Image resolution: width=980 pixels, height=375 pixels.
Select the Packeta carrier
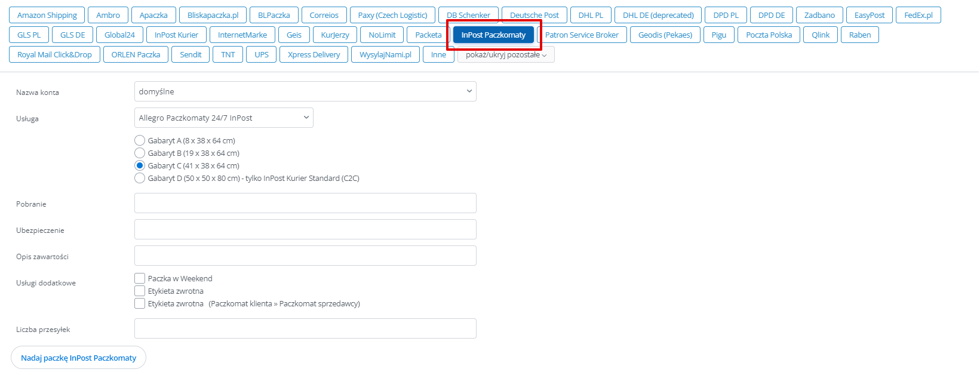point(428,35)
